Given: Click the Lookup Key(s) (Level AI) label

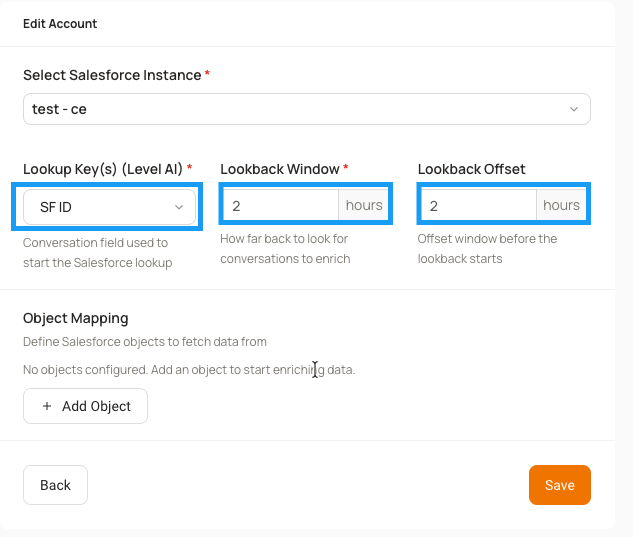Looking at the screenshot, I should 103,169.
